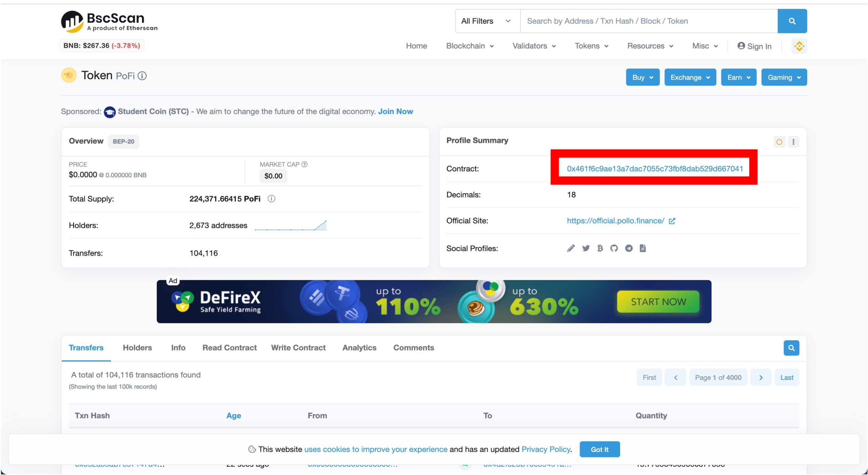Switch to the Holders tab
Screen dimensions: 868x475
tap(137, 348)
